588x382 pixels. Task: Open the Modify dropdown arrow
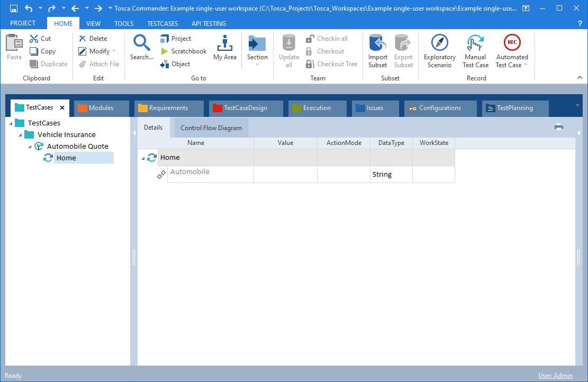point(114,51)
